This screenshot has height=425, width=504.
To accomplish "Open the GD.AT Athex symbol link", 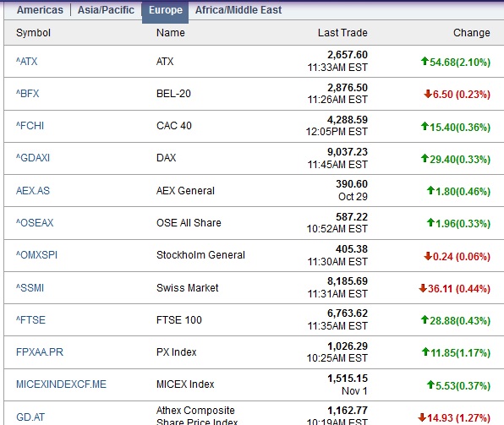I will (x=30, y=417).
